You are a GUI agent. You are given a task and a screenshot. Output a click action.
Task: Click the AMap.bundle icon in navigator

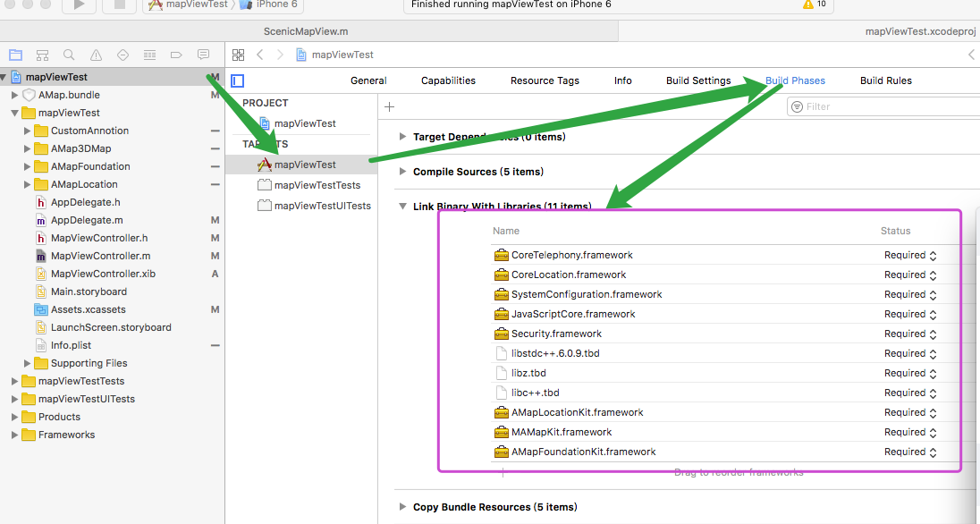(29, 95)
